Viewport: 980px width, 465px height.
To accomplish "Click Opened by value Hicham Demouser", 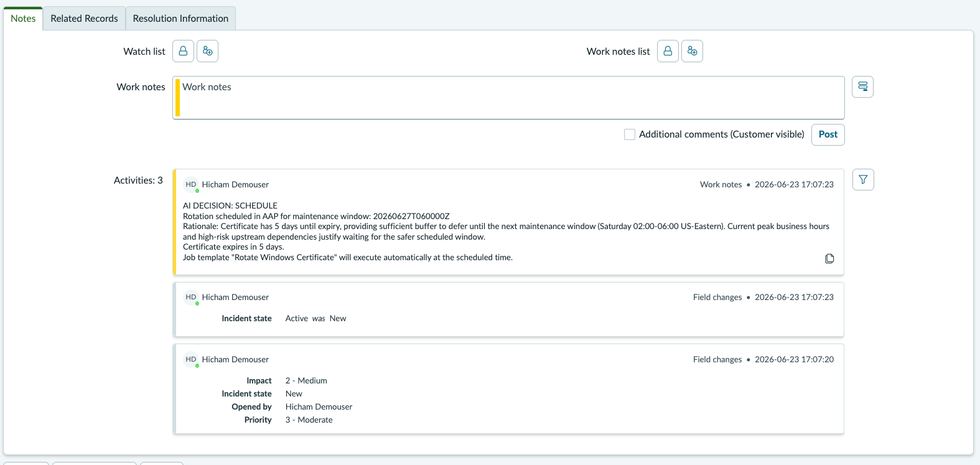I will pos(319,406).
